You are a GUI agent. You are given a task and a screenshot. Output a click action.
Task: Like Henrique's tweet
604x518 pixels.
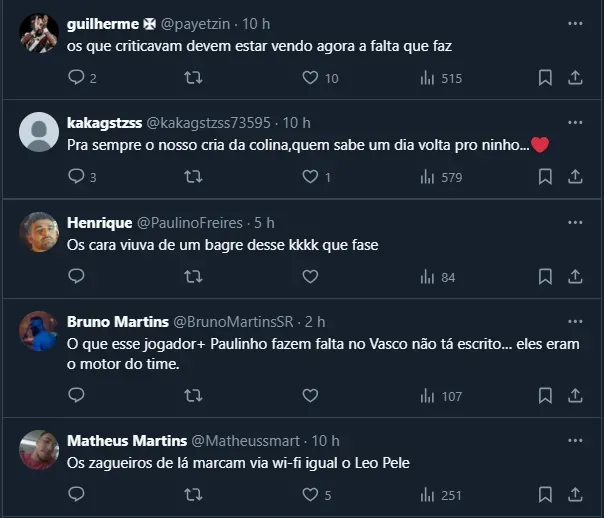tap(310, 276)
